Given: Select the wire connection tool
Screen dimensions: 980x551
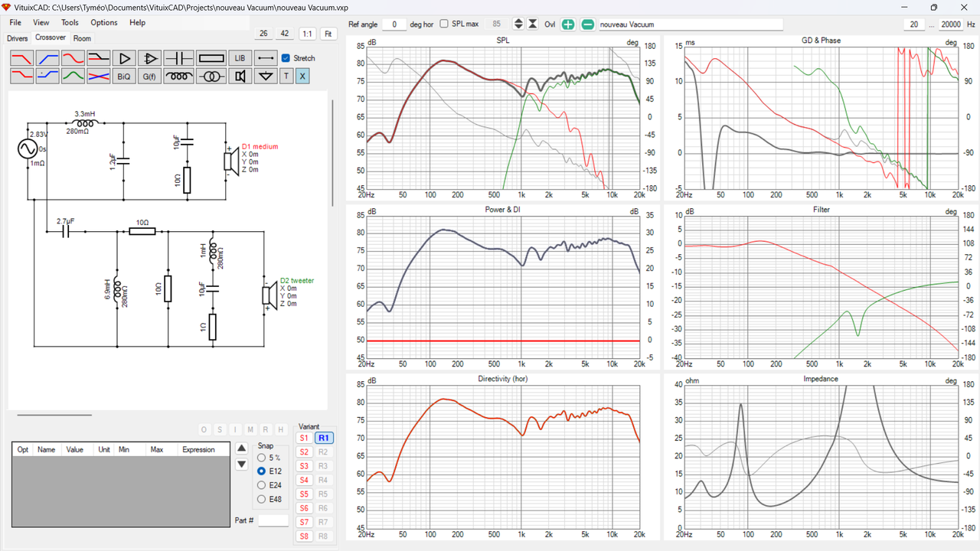Looking at the screenshot, I should click(x=266, y=58).
